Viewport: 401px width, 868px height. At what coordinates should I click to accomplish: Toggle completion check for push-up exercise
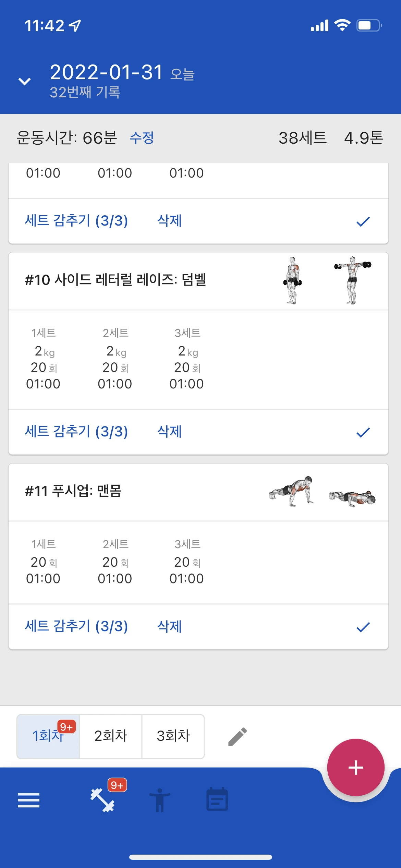[x=363, y=627]
